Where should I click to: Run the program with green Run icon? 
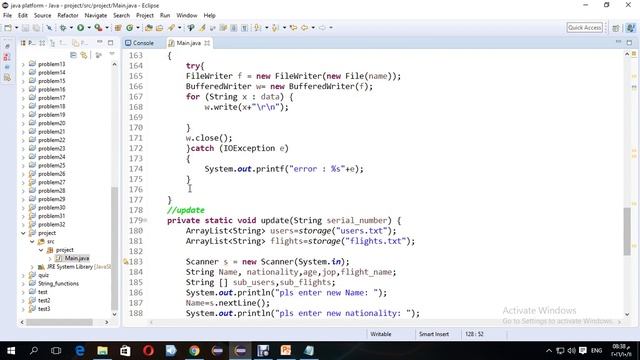click(x=80, y=28)
